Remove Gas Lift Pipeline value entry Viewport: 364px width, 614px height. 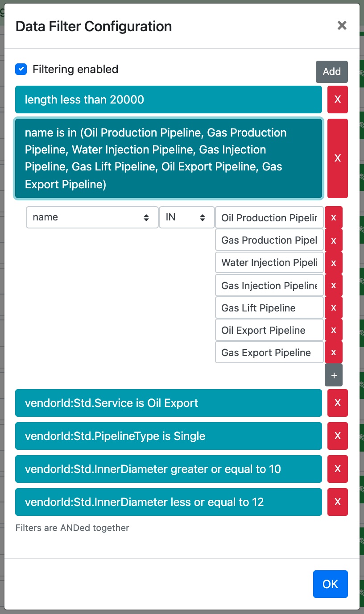[x=333, y=308]
